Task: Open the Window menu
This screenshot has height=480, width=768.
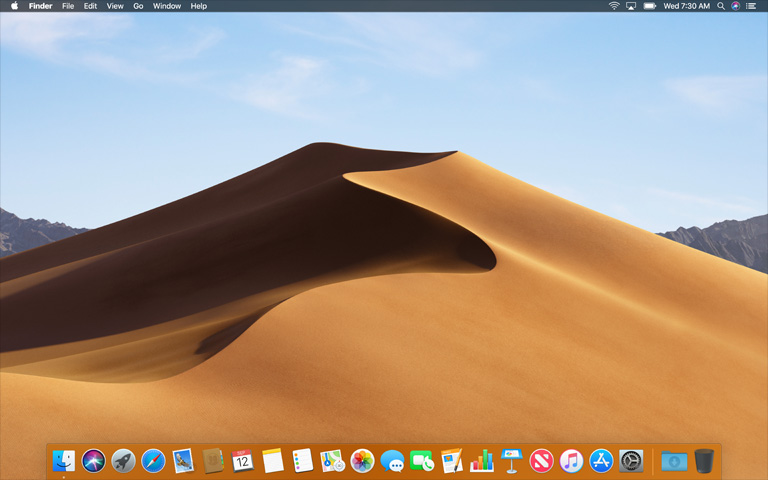Action: click(x=167, y=6)
